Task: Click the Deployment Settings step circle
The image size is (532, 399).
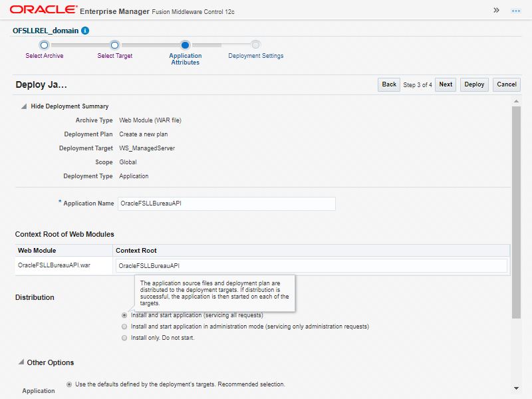Action: coord(256,45)
